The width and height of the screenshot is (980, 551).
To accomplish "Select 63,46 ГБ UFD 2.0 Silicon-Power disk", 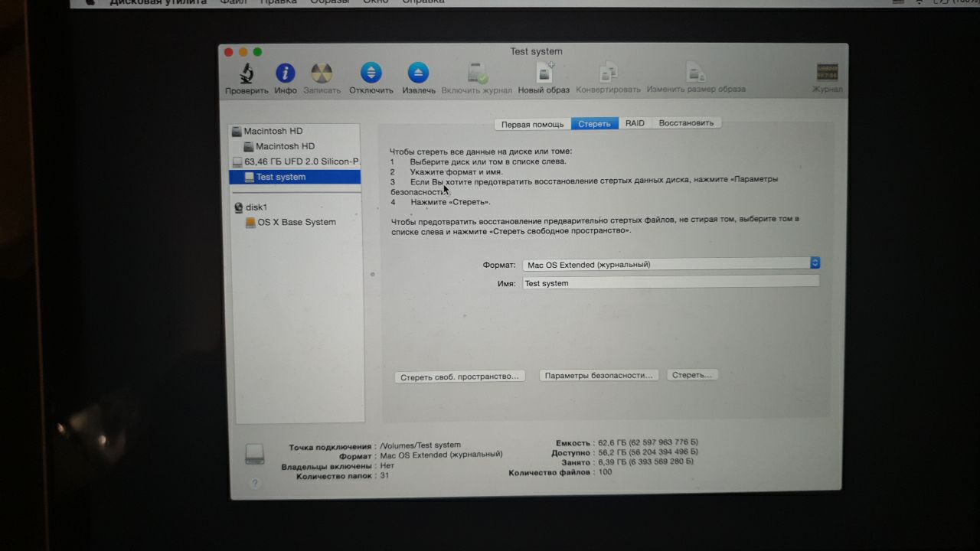I will pos(295,161).
